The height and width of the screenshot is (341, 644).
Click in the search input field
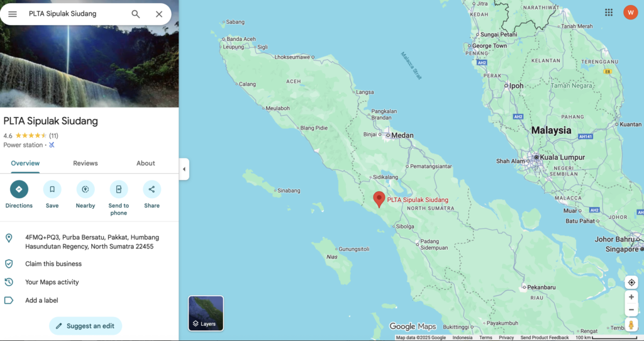click(x=75, y=14)
